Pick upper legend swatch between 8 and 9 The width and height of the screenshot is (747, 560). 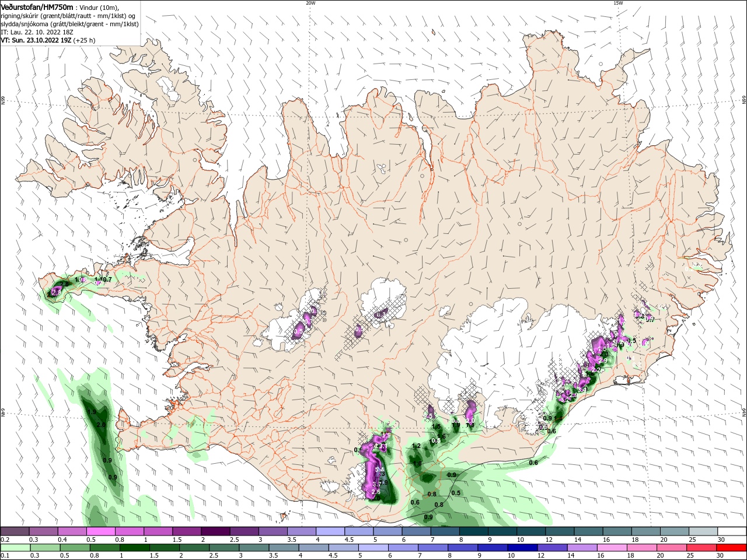click(x=473, y=531)
